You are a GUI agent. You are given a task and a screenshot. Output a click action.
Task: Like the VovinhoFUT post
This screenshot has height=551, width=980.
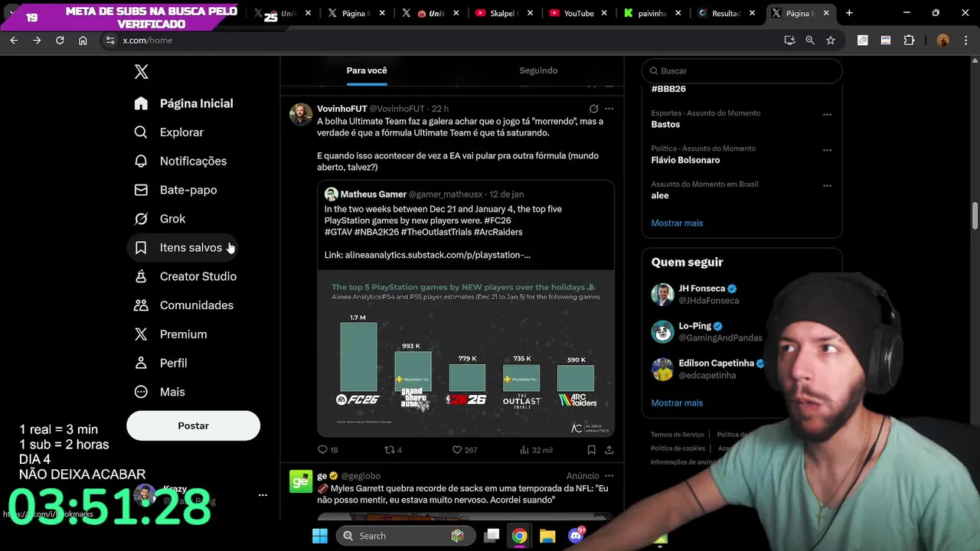pyautogui.click(x=464, y=450)
